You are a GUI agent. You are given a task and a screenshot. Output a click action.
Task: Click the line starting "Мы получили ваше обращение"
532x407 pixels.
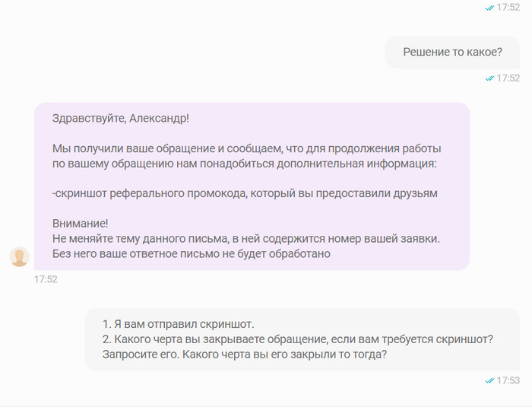click(246, 148)
